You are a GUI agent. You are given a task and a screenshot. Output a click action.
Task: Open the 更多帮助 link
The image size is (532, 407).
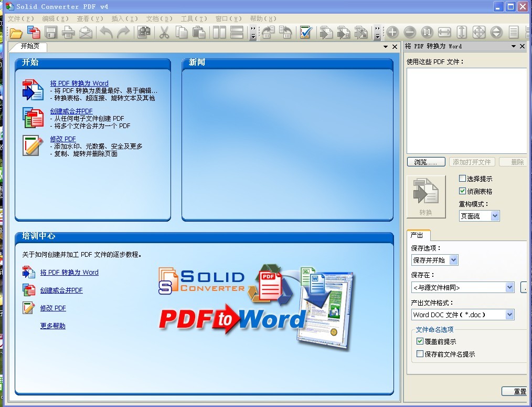(x=53, y=326)
